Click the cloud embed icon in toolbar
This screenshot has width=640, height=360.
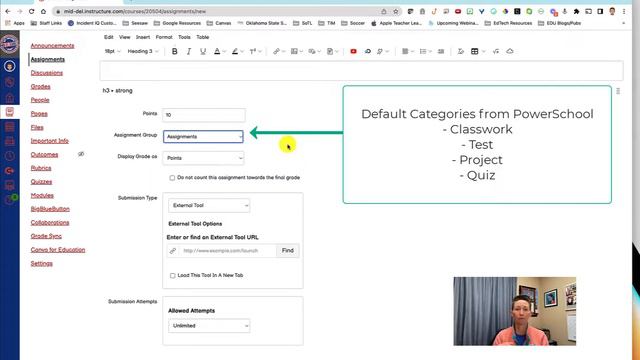click(510, 51)
